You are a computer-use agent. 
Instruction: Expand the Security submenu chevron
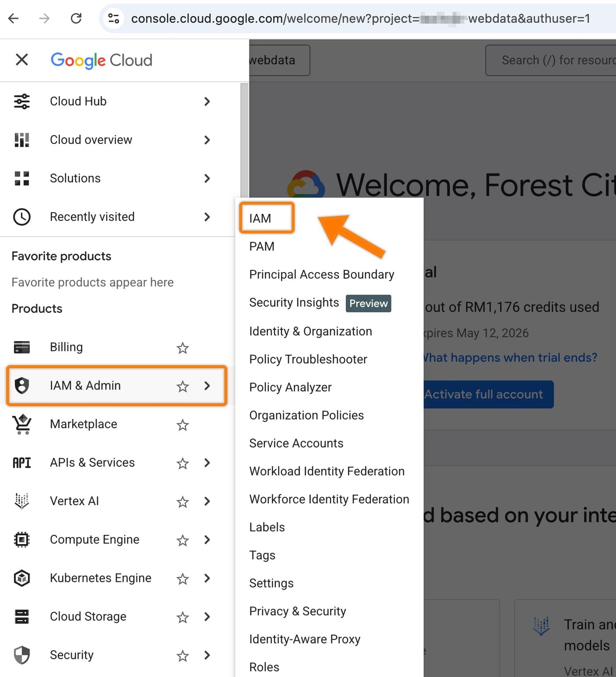207,655
